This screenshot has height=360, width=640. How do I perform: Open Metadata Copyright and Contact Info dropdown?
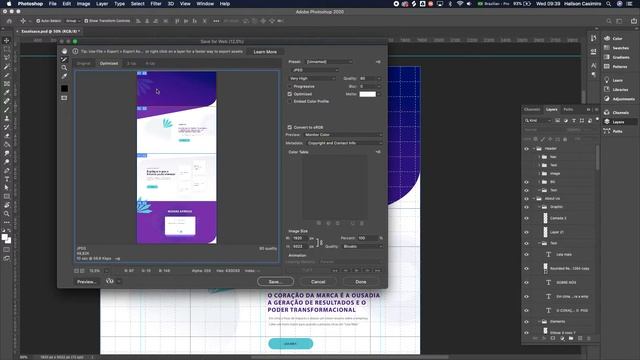344,143
